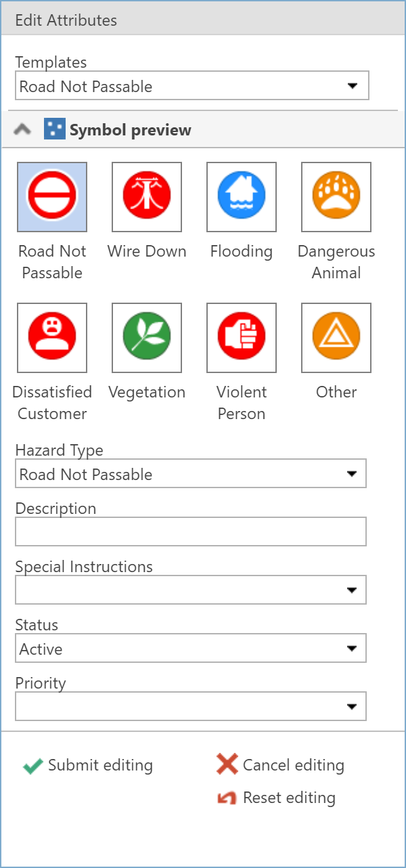Click the Symbol preview panel icon
406x868 pixels.
53,129
